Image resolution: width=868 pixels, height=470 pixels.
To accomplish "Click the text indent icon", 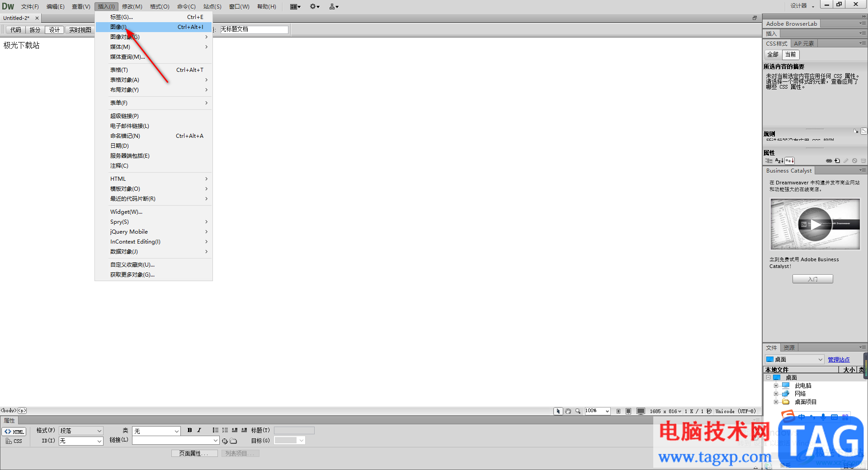I will pos(244,430).
